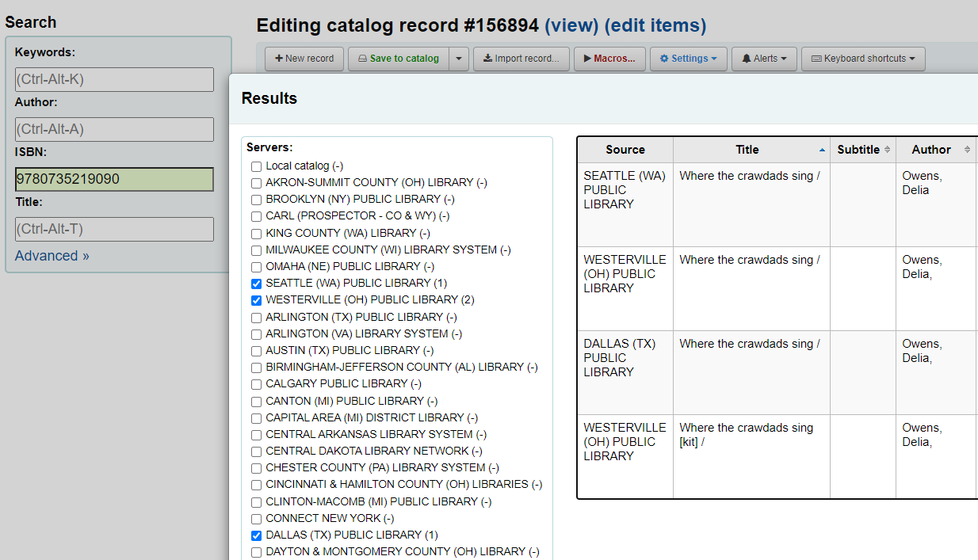Enable the Local catalog server checkbox
978x560 pixels.
coord(256,166)
